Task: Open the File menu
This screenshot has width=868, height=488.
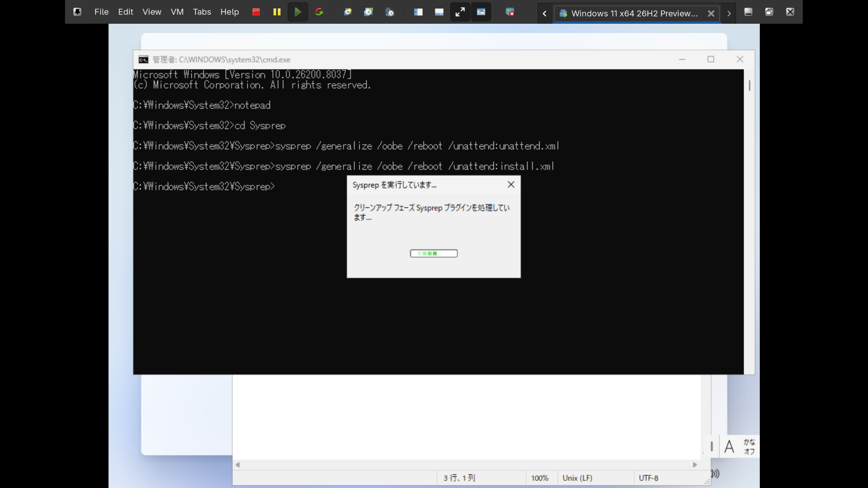Action: tap(101, 12)
